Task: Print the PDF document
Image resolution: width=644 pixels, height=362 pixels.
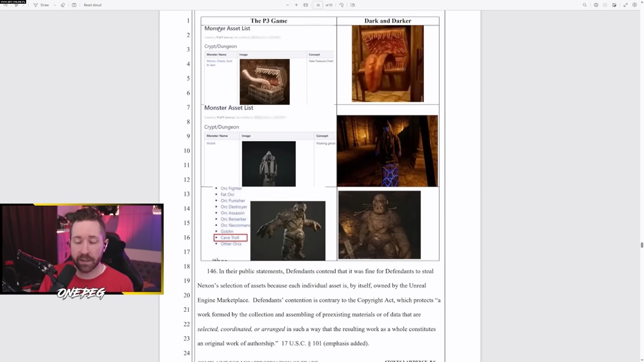Action: (x=596, y=5)
